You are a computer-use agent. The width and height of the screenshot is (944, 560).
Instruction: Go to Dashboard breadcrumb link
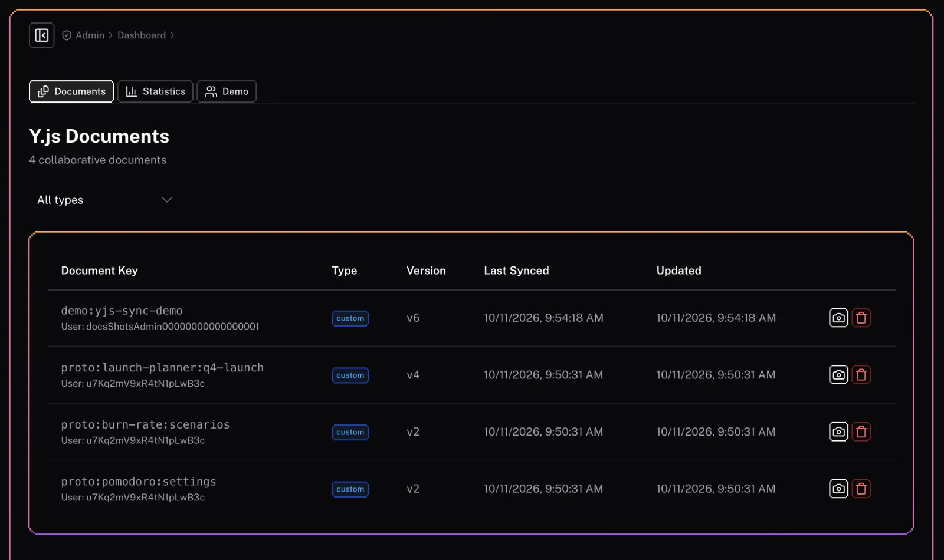click(142, 35)
